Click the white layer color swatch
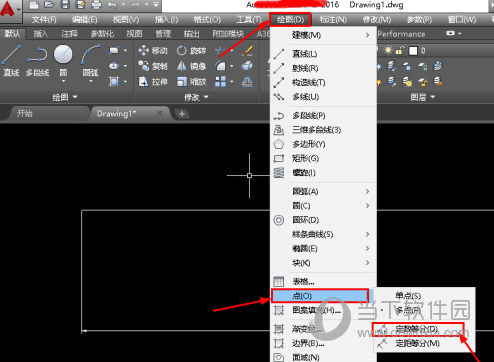 click(413, 51)
